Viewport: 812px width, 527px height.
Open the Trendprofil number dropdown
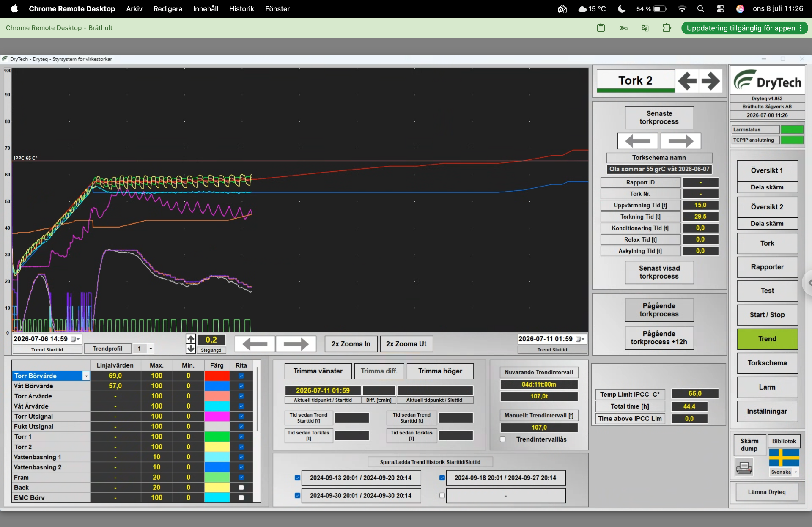151,349
